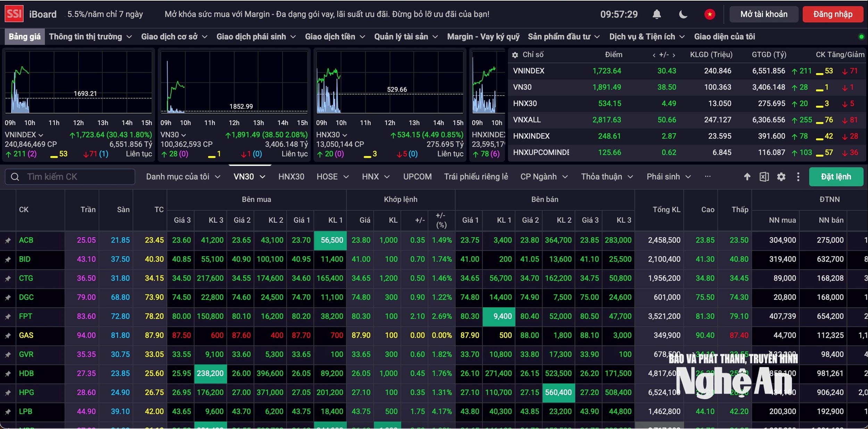Open vertical three-dot more menu
Screen dimensions: 868x429
click(798, 177)
